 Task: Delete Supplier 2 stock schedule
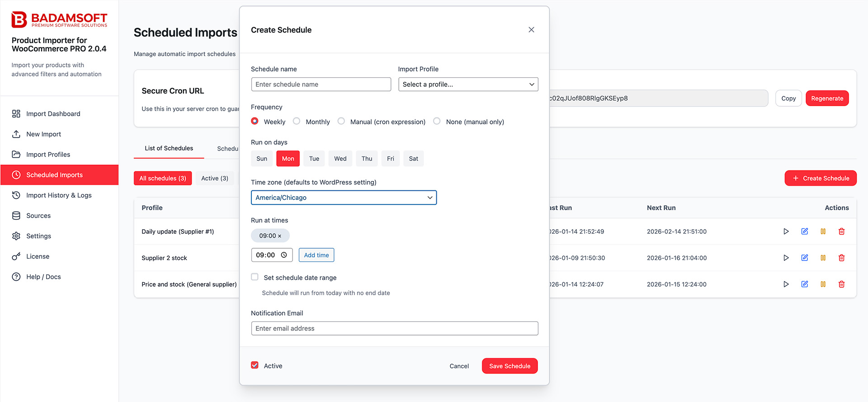(x=842, y=258)
